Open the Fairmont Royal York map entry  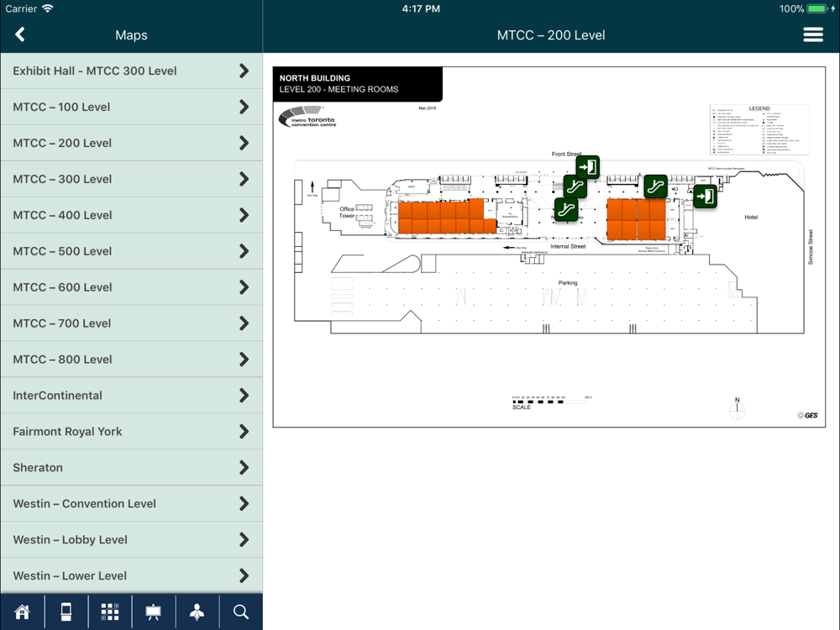(131, 431)
